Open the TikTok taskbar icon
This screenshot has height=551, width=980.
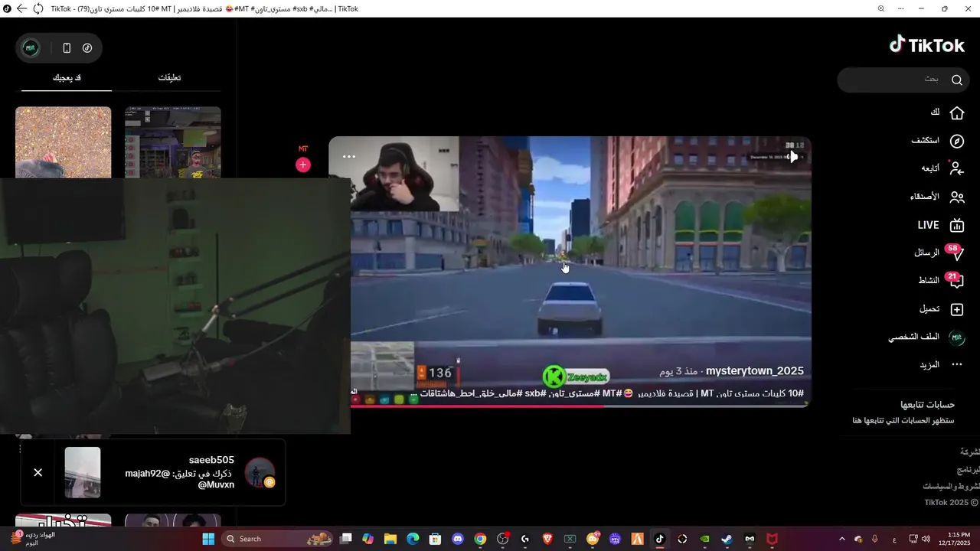[660, 539]
